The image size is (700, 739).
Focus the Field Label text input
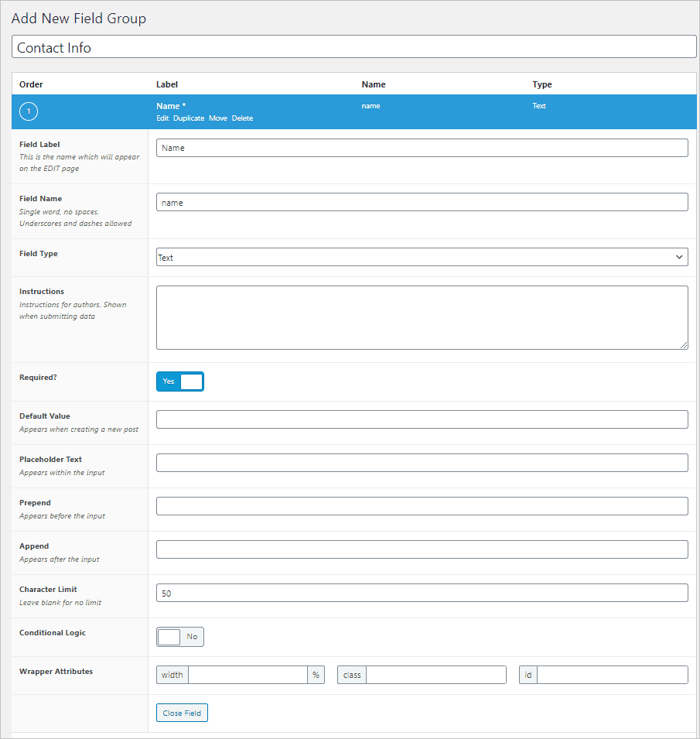(x=422, y=148)
